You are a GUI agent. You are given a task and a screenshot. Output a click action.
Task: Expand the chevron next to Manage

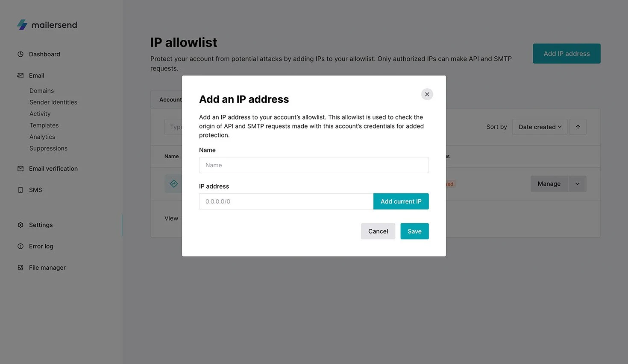click(577, 184)
